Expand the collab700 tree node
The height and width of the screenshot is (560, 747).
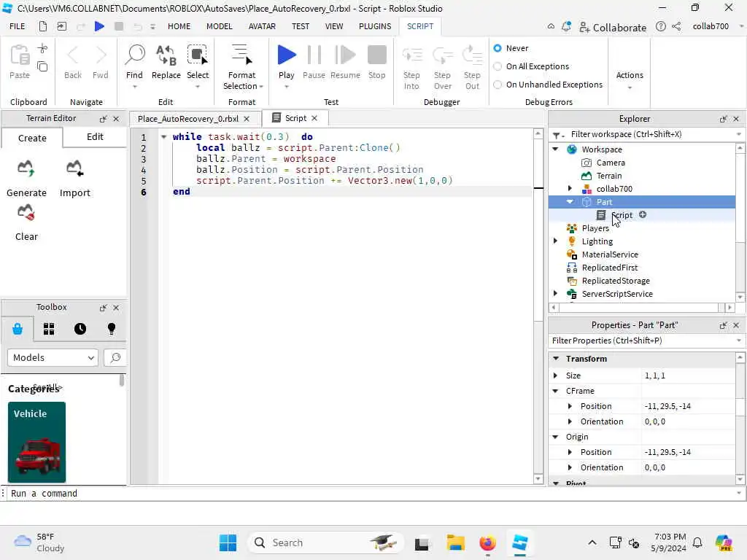click(570, 189)
